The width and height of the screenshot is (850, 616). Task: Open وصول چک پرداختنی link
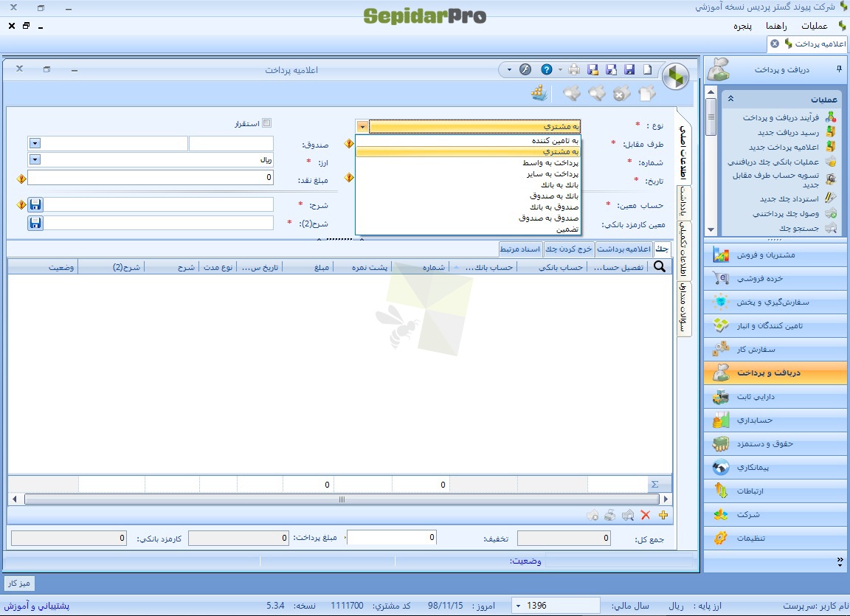pos(786,213)
